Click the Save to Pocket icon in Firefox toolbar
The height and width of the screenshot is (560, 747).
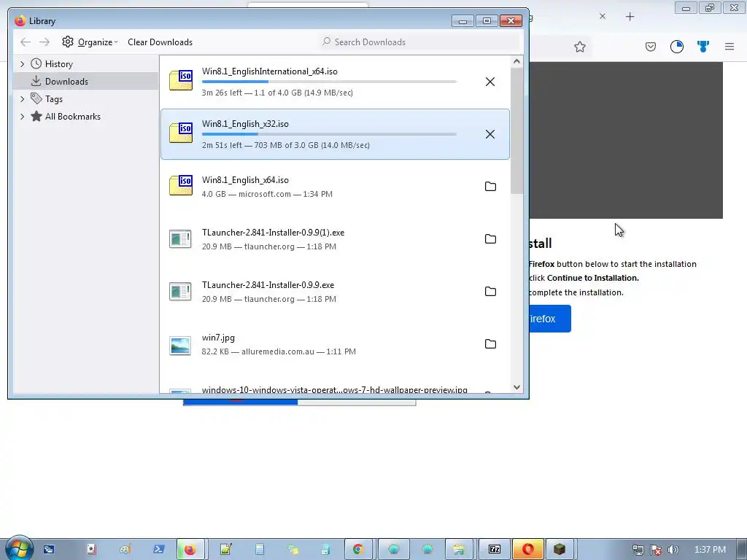651,47
